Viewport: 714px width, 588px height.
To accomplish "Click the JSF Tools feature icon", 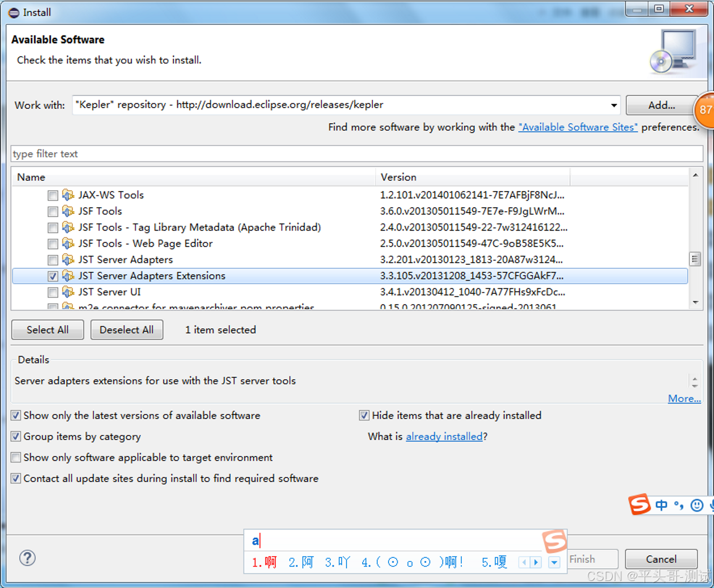I will point(68,211).
